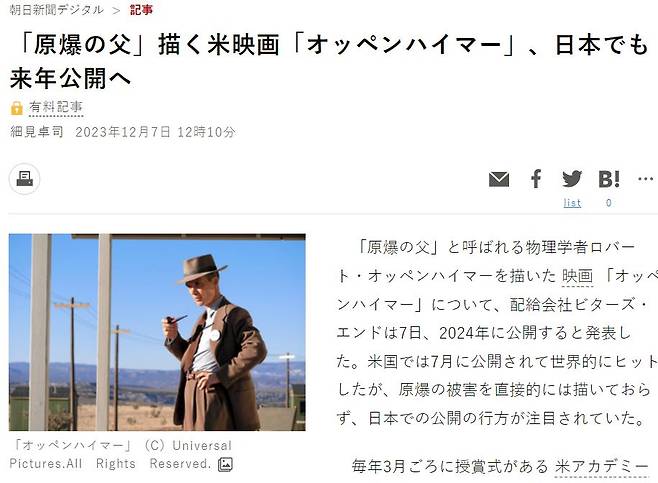Click author name 細見卓司

coord(37,132)
